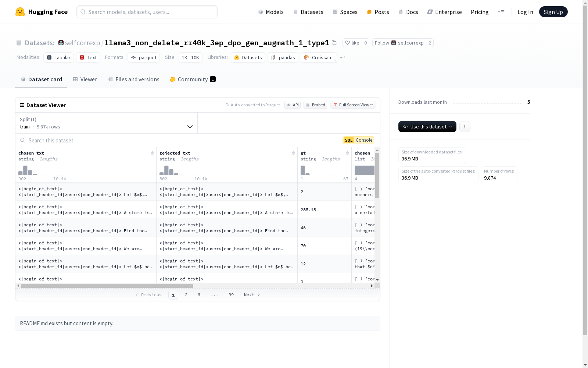Open the navigation overflow menu icon
This screenshot has height=368, width=588.
pyautogui.click(x=501, y=12)
